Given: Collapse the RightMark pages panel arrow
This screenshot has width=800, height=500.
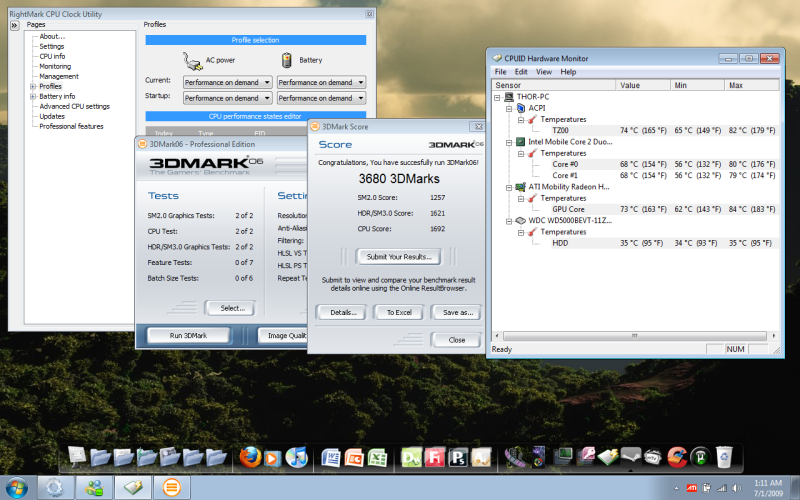Looking at the screenshot, I should tap(15, 25).
